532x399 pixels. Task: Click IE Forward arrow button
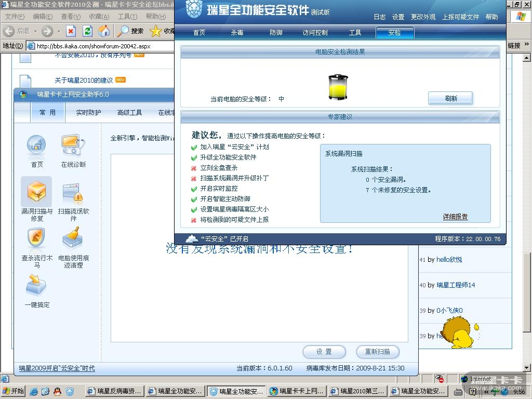(x=47, y=31)
